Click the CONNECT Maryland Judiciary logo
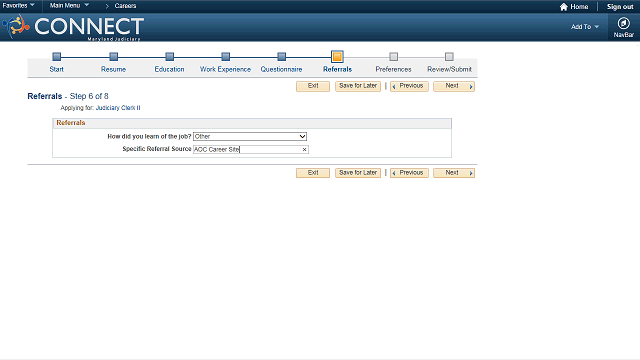 click(x=73, y=27)
